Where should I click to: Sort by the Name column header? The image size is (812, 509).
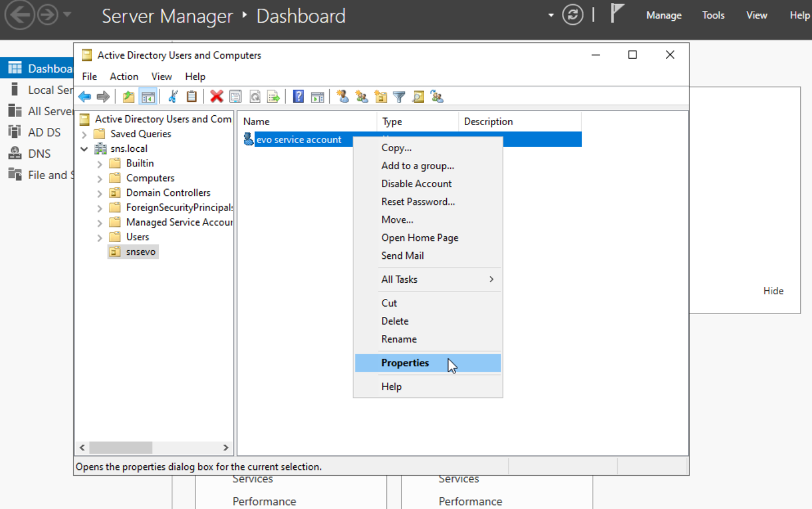click(x=307, y=121)
